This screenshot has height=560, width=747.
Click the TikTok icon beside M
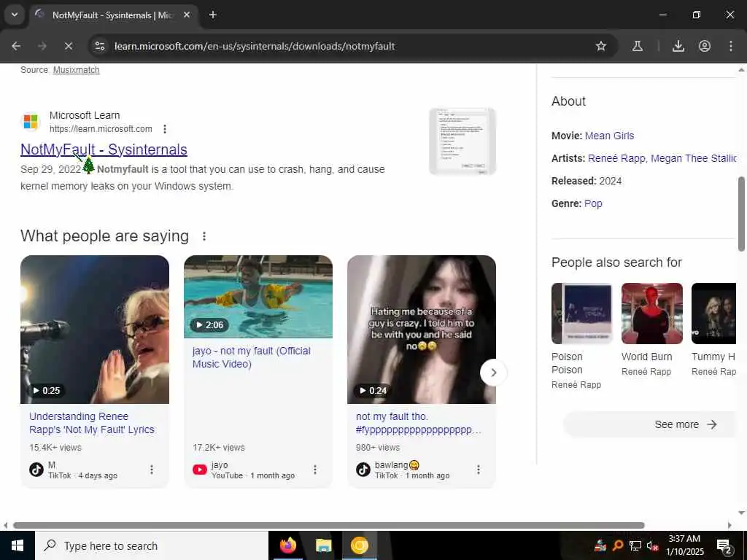(36, 470)
